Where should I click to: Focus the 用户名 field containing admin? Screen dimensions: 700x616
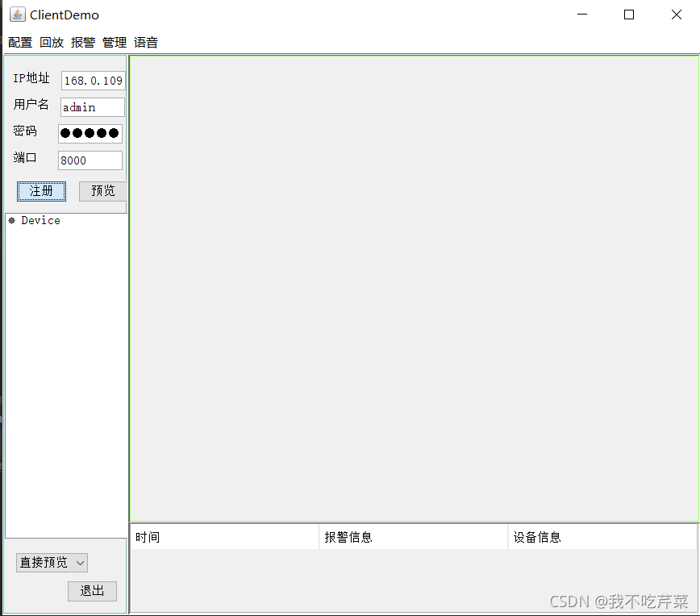click(x=92, y=107)
